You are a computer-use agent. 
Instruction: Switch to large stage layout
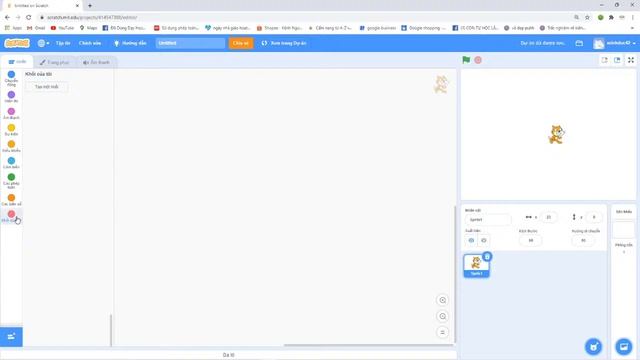click(x=617, y=60)
